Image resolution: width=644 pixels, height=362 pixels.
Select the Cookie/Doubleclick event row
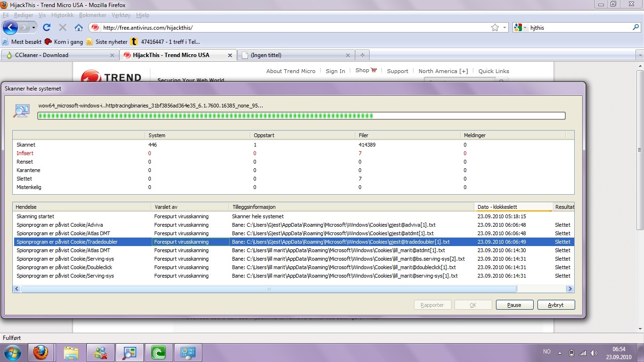[x=293, y=267]
